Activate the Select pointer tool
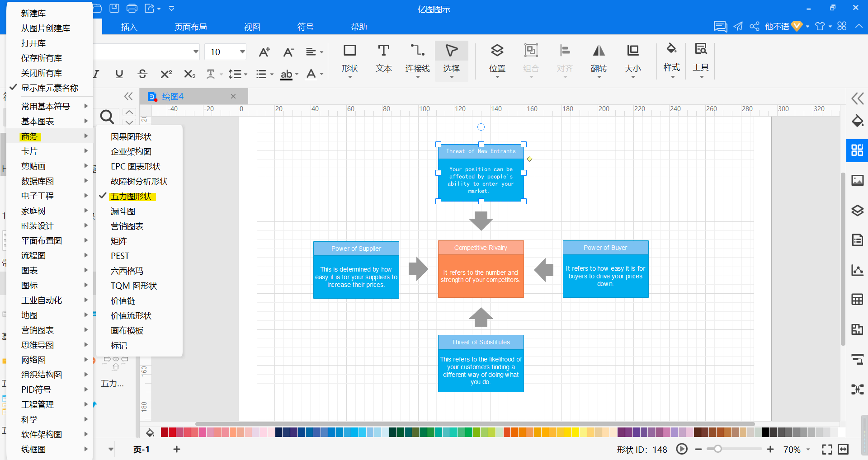This screenshot has width=868, height=460. coord(451,51)
